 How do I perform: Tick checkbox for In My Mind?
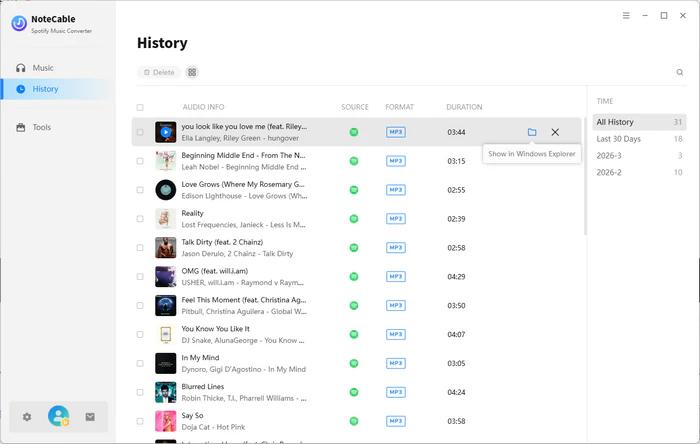coord(140,363)
